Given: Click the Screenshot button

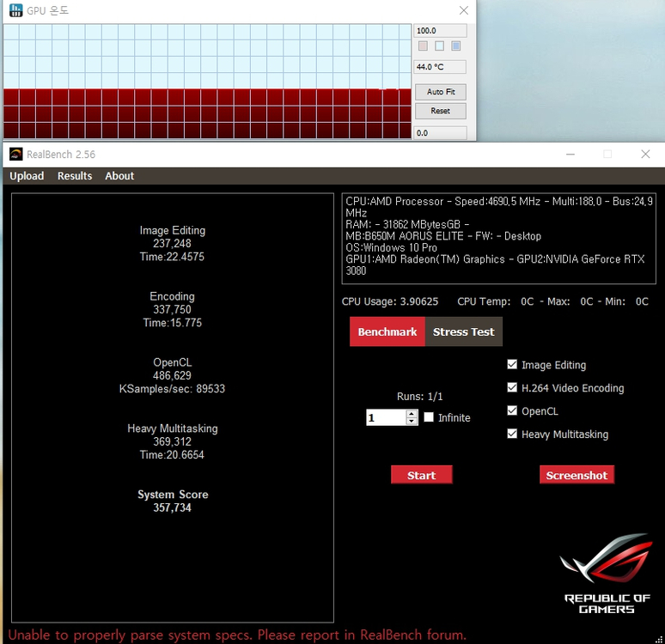Looking at the screenshot, I should [x=577, y=475].
